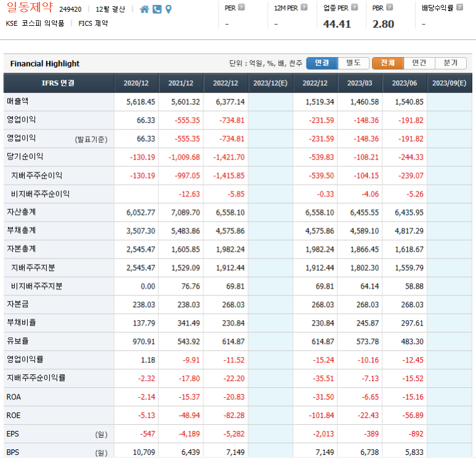
Task: Click 2022/12 annual 매출액 value 6,377.14
Action: pos(230,102)
